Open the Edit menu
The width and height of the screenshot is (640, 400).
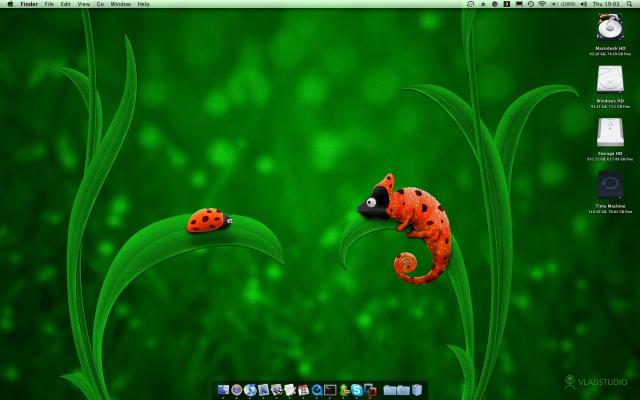[x=65, y=4]
